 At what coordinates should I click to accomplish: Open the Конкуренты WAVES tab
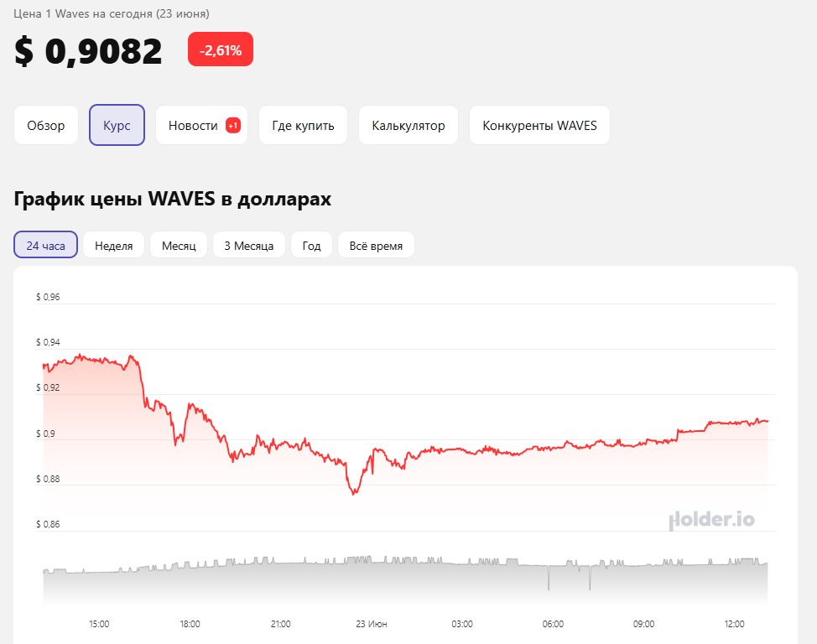(540, 126)
